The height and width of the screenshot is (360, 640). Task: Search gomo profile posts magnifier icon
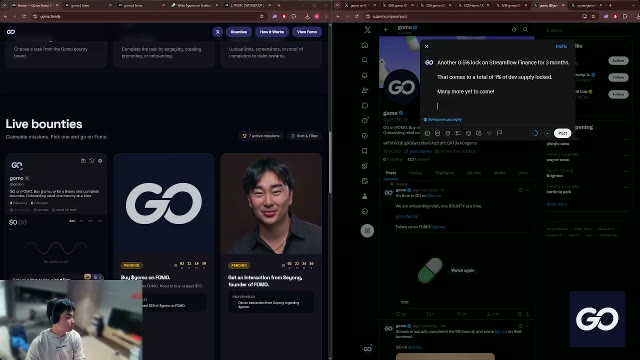pyautogui.click(x=525, y=29)
